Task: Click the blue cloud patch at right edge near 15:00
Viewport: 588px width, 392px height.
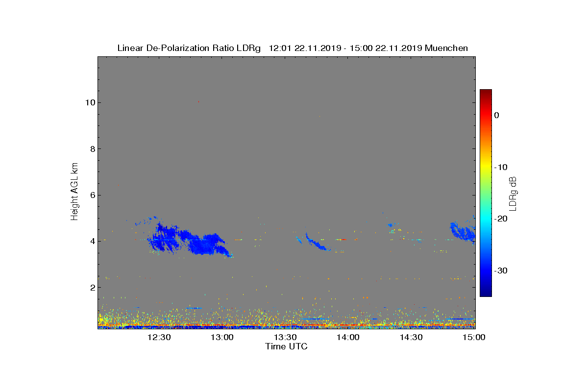Action: click(463, 230)
